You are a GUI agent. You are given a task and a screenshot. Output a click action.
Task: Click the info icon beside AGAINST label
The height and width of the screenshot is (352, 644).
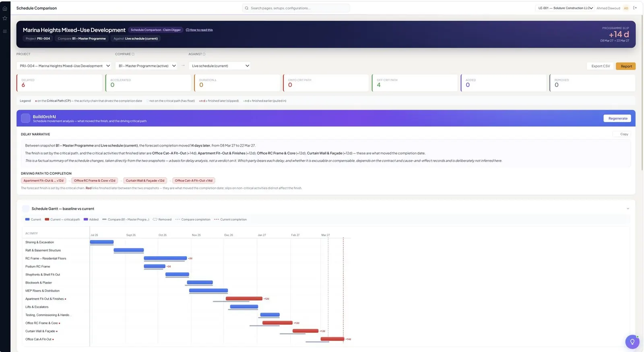204,54
